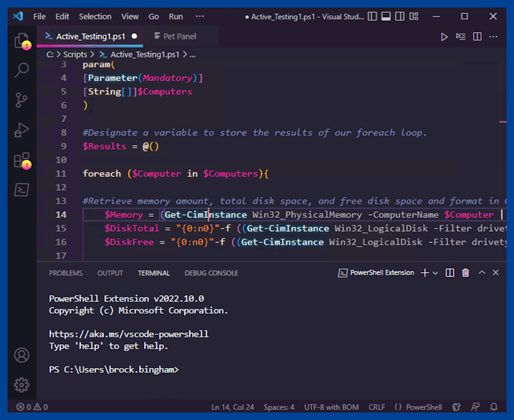Click https://aka.ms/vscode-powershell link in terminal

[x=128, y=334]
